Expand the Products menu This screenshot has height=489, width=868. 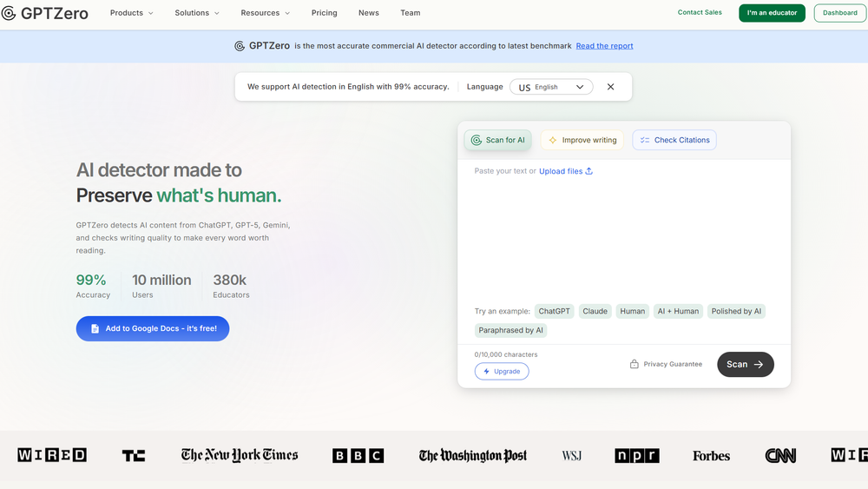(x=131, y=13)
